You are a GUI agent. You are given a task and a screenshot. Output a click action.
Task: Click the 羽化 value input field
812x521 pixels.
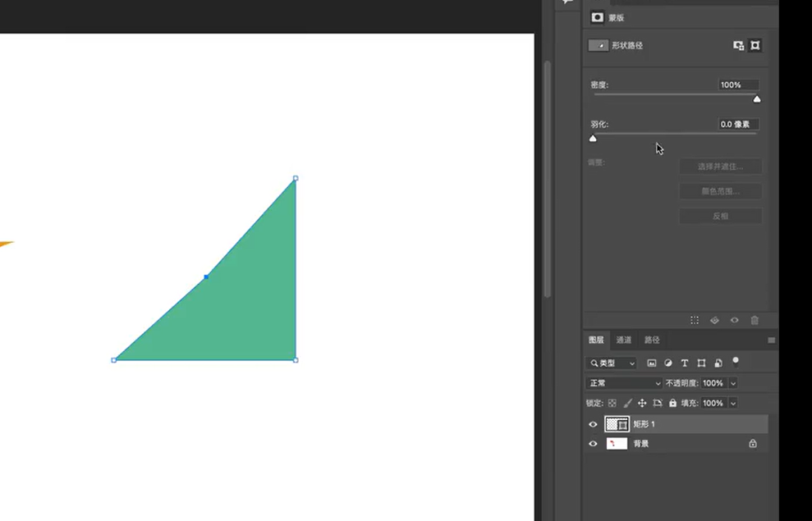[739, 124]
